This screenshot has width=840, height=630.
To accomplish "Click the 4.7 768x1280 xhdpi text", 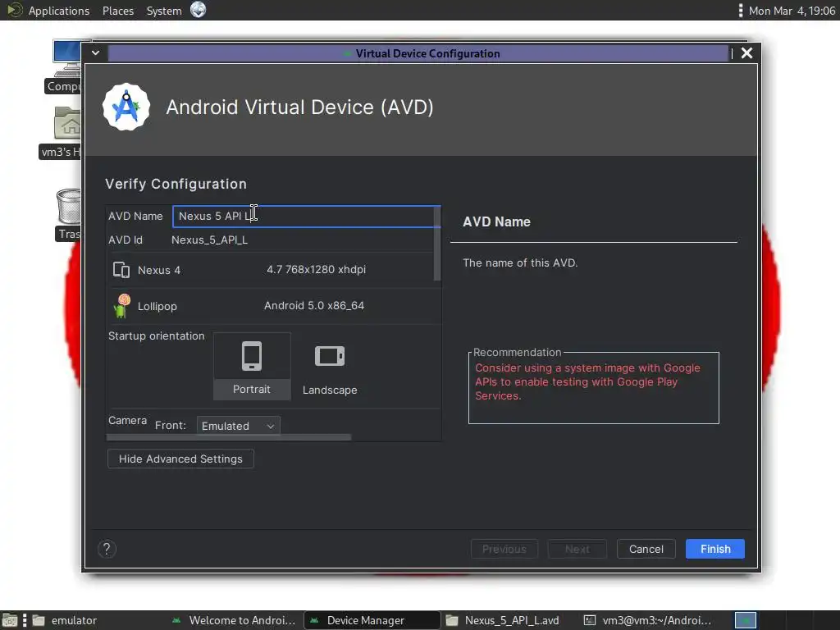I will click(316, 269).
